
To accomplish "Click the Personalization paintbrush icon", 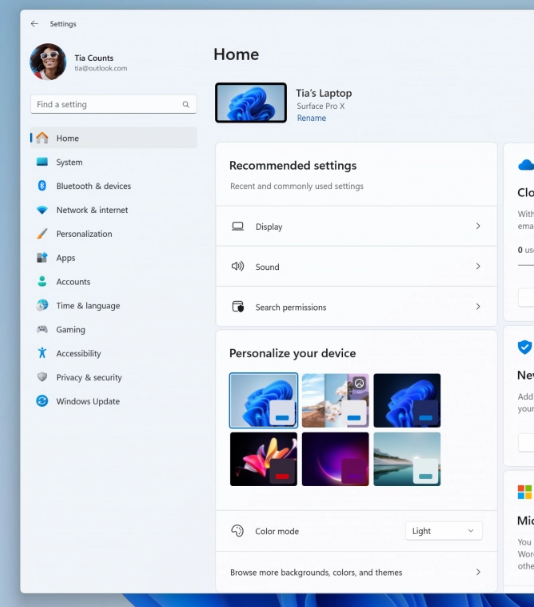I will click(x=42, y=233).
